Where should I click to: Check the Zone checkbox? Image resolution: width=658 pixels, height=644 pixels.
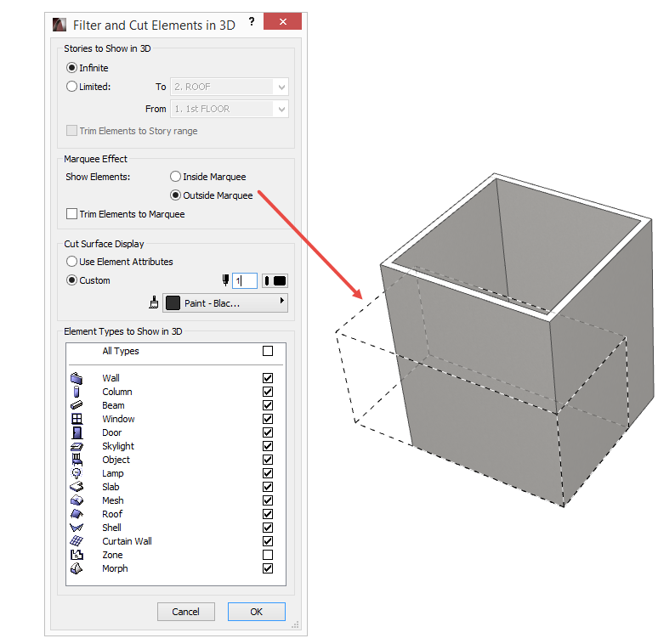coord(268,555)
